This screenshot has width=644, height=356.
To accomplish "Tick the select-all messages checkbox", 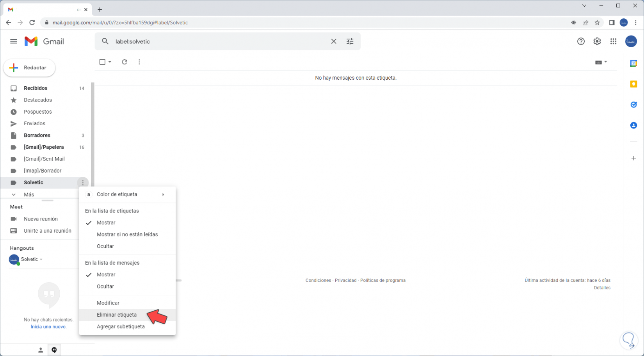I will (102, 62).
